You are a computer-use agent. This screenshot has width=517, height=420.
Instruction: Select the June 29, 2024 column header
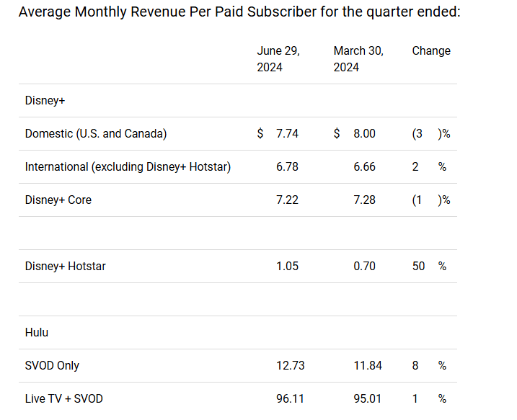(x=278, y=59)
